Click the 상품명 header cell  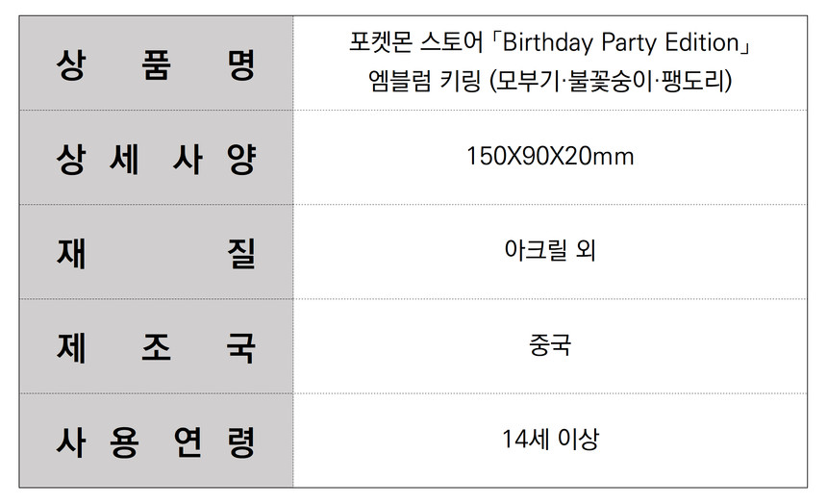click(x=156, y=63)
